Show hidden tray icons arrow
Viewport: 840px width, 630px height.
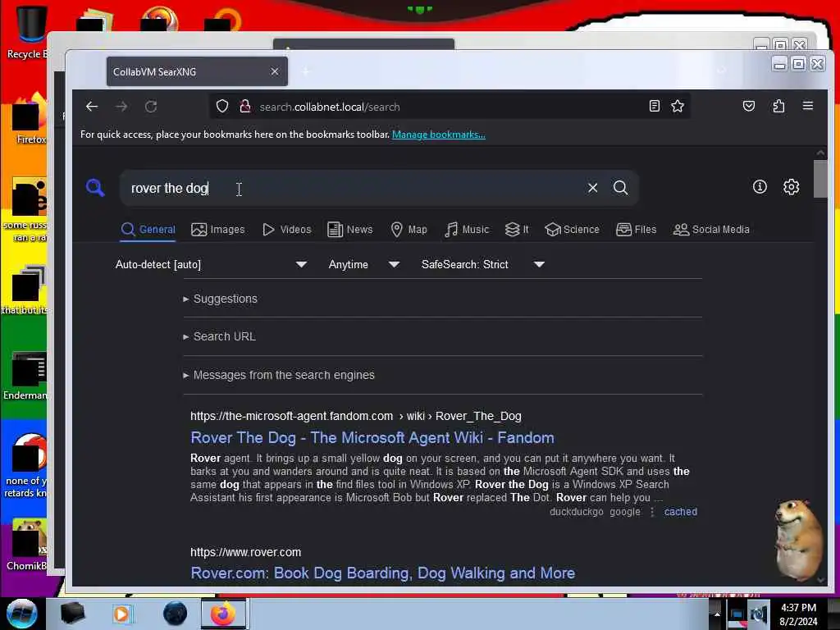pos(717,614)
